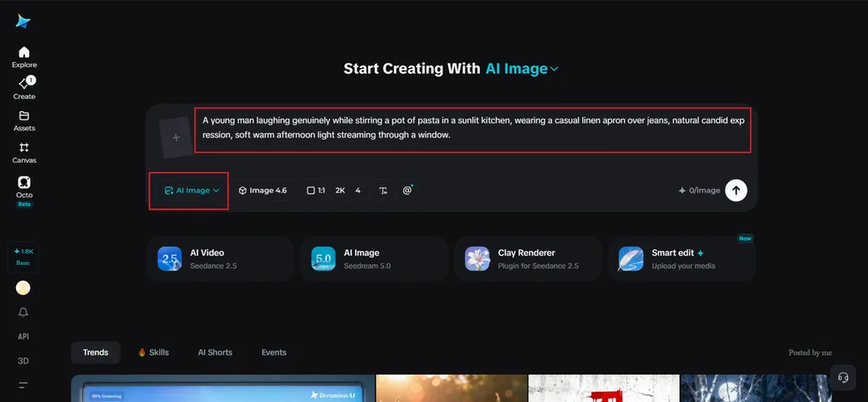
Task: Open the support headset icon
Action: 843,377
